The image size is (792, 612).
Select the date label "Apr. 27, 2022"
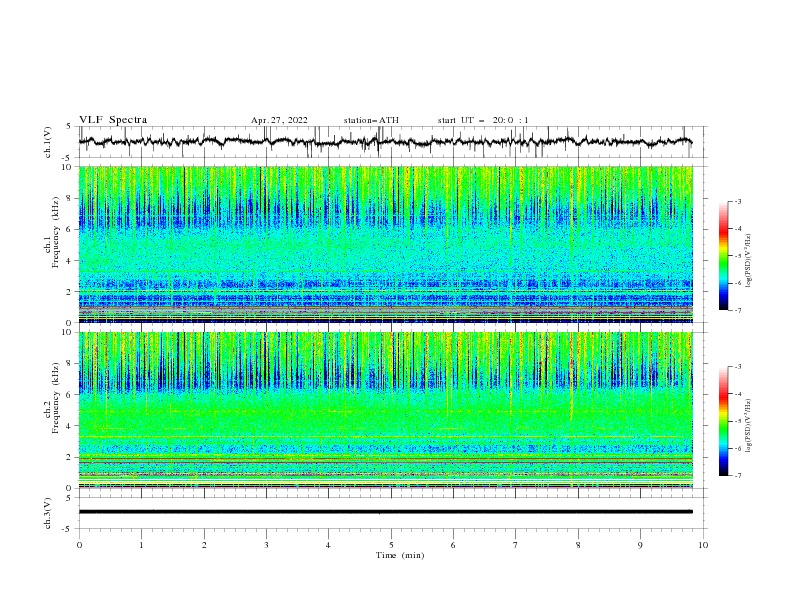coord(279,120)
